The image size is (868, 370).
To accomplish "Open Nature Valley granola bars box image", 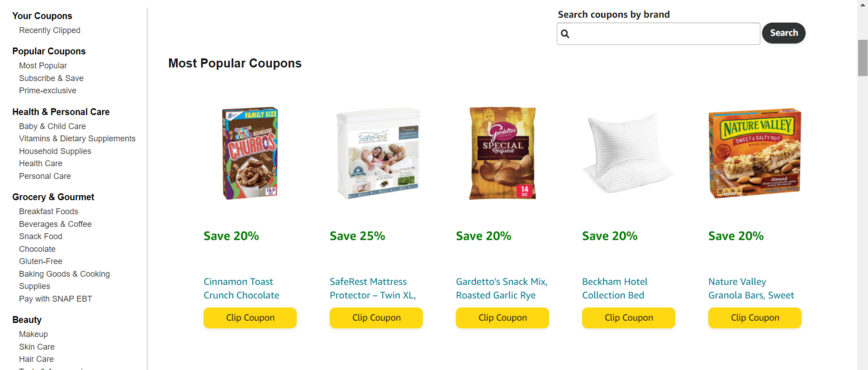I will coord(754,153).
